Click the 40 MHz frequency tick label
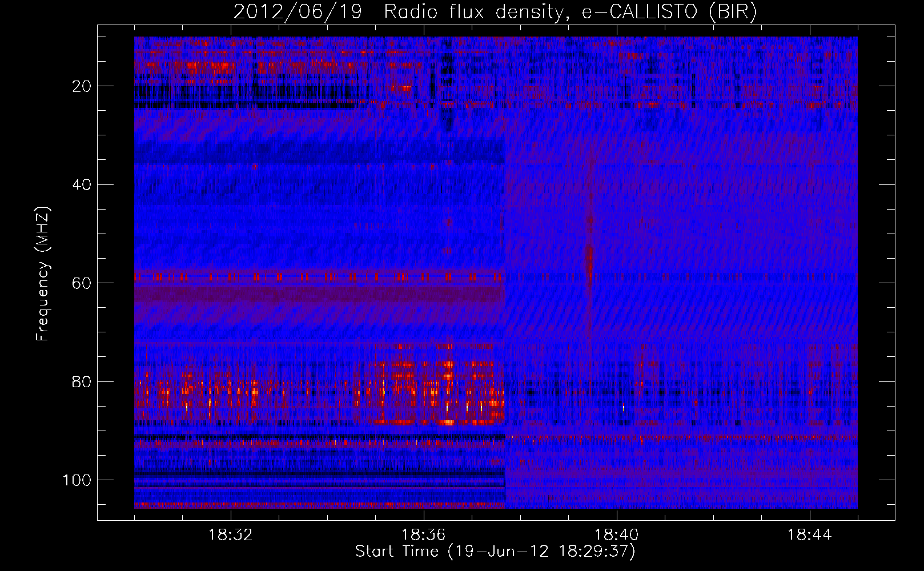The width and height of the screenshot is (924, 571). tap(82, 185)
